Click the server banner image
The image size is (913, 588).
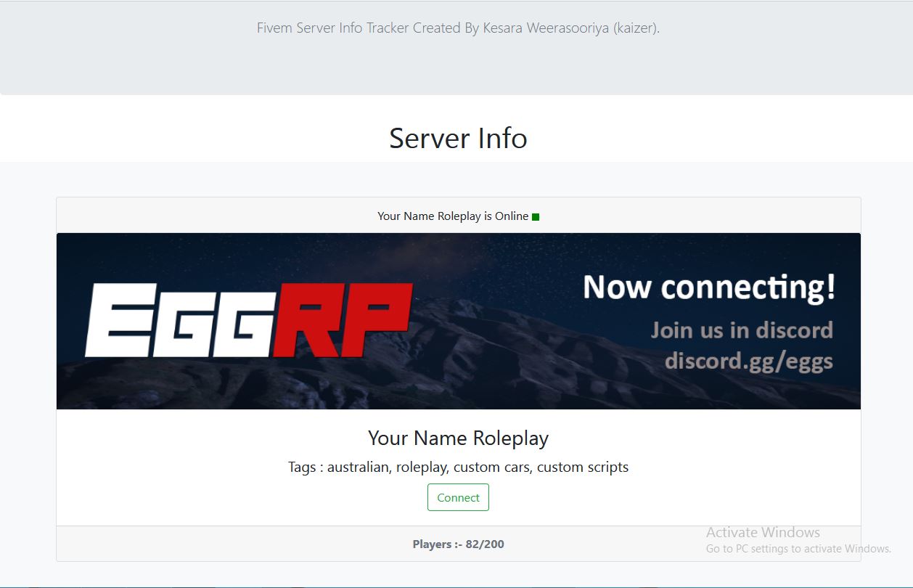pos(458,320)
